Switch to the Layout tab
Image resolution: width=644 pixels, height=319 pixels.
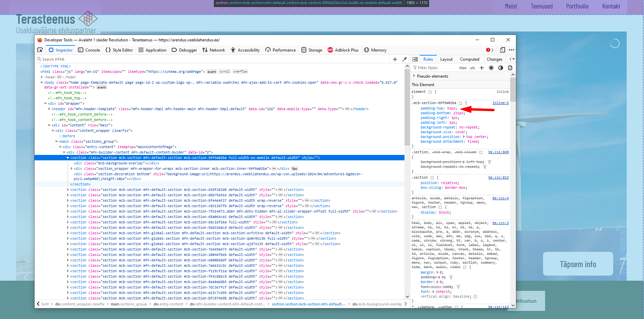tap(446, 59)
